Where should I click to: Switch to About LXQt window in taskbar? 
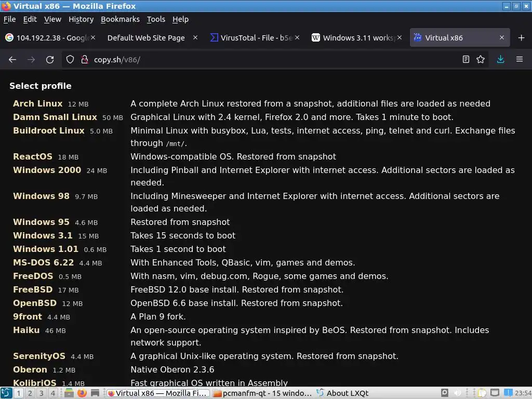tap(343, 393)
